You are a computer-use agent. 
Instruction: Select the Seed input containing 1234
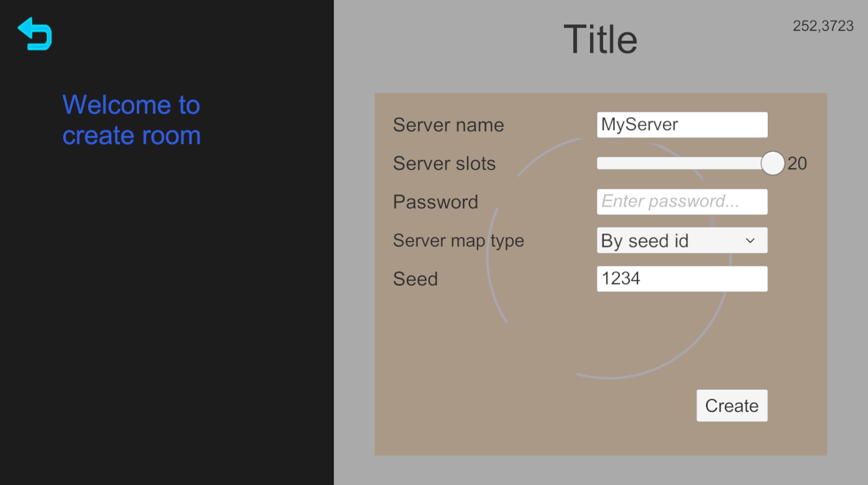tap(682, 279)
